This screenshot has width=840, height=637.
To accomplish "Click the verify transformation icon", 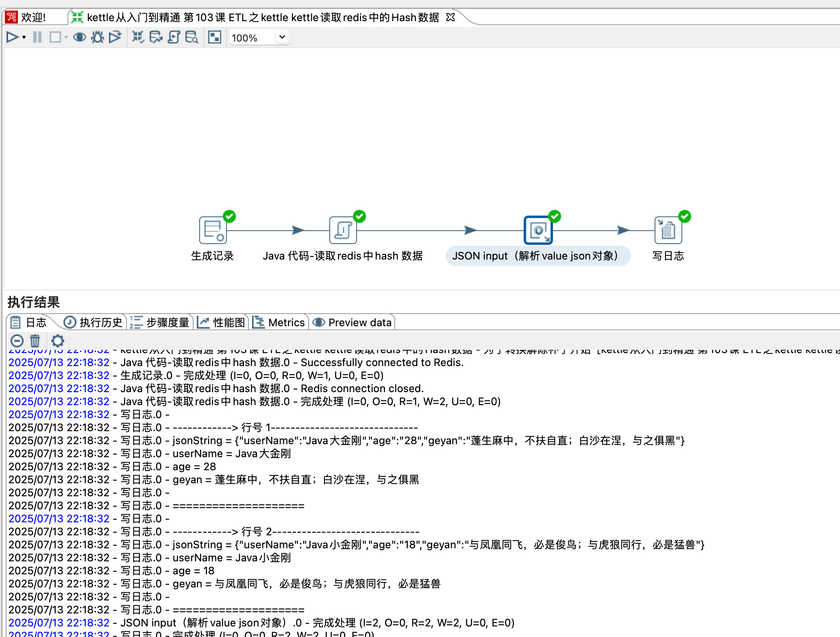I will (x=138, y=37).
